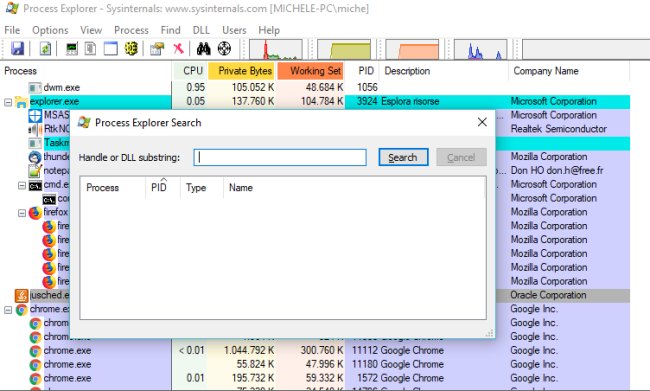Toggle the process tree view icon
Image resolution: width=650 pixels, height=391 pixels.
pos(90,49)
